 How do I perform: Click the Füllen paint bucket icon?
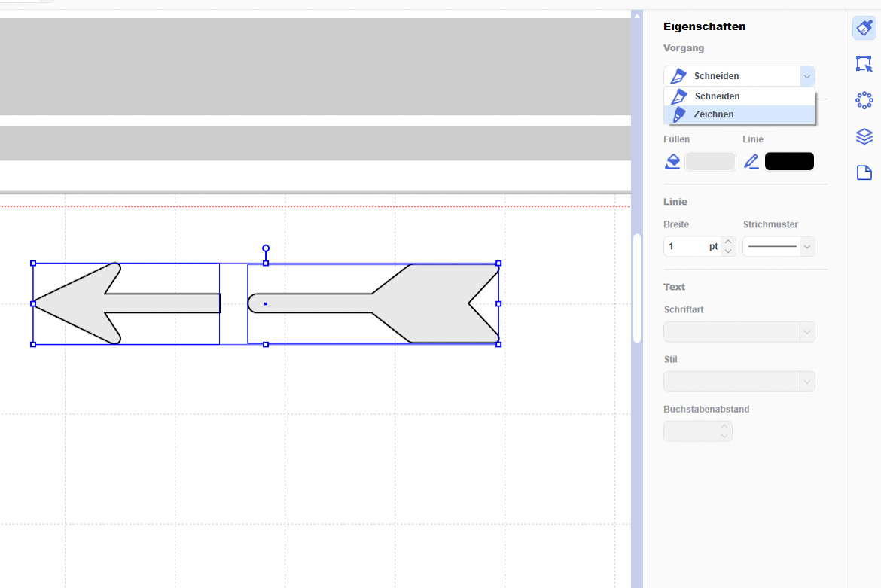(x=672, y=162)
